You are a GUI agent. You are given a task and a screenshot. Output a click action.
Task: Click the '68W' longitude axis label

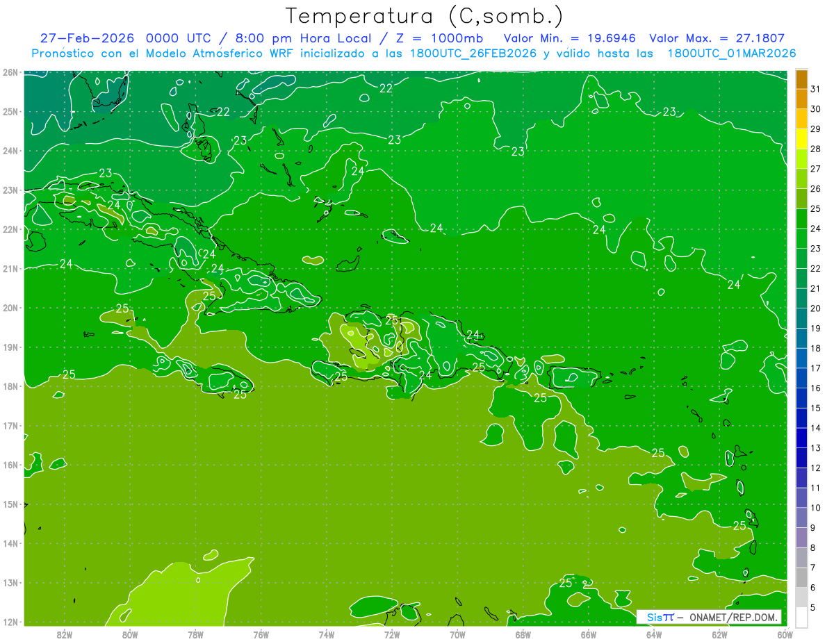coord(523,634)
